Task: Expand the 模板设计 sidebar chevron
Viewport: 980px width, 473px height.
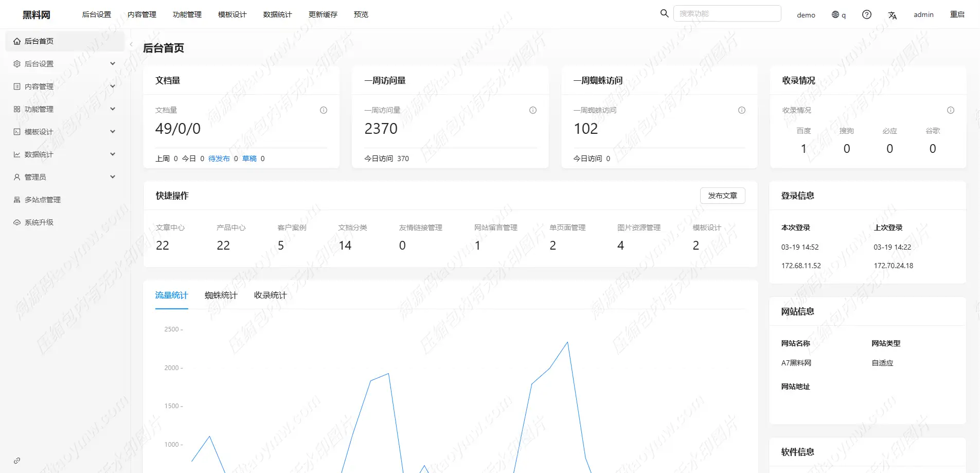Action: pyautogui.click(x=113, y=132)
